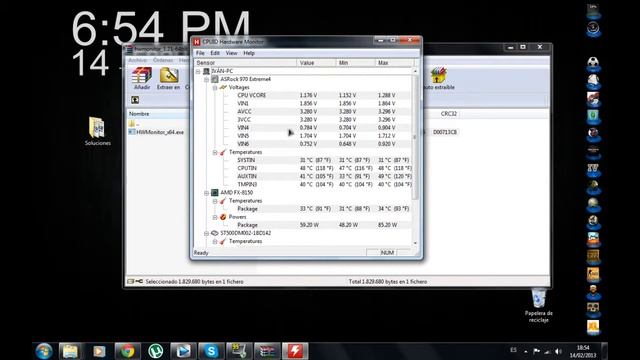The width and height of the screenshot is (640, 360).
Task: Collapse the Voltages group under ASRock
Action: pyautogui.click(x=215, y=88)
